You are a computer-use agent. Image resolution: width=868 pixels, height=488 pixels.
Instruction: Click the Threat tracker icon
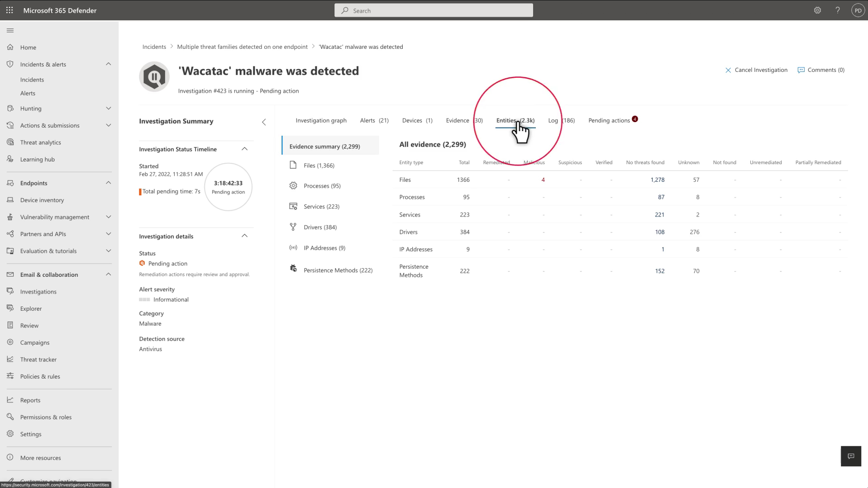pyautogui.click(x=10, y=359)
